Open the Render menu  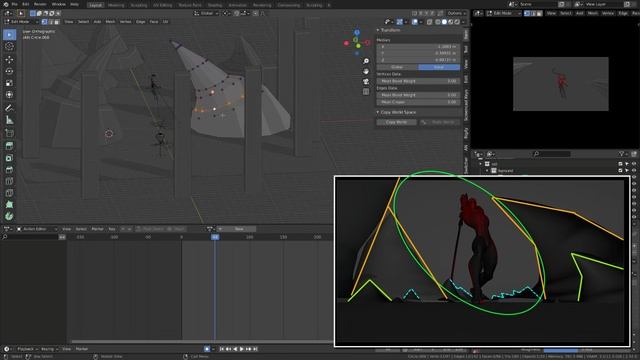[40, 4]
